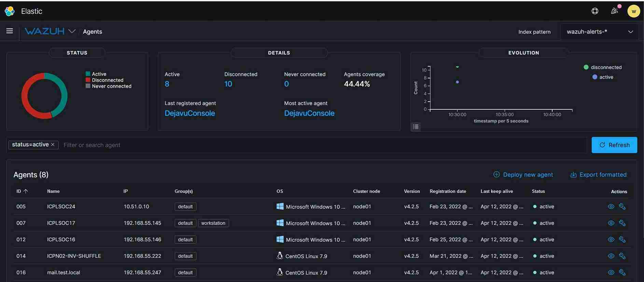Click the Active legend swatch in Status
Screen dimensions: 644x282
[x=88, y=74]
